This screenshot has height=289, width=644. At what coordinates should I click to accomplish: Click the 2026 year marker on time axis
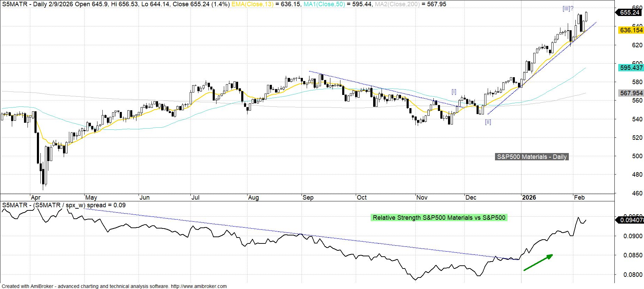click(x=529, y=198)
